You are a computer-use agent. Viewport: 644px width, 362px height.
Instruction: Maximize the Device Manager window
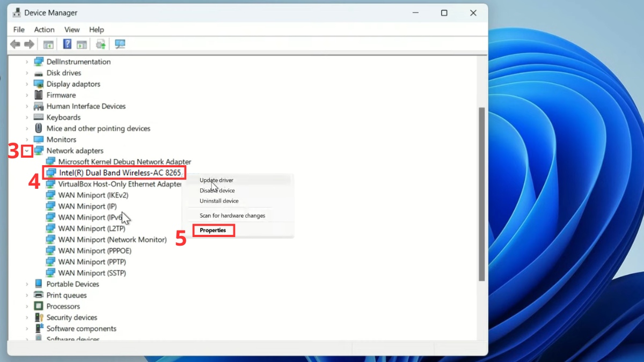tap(444, 13)
